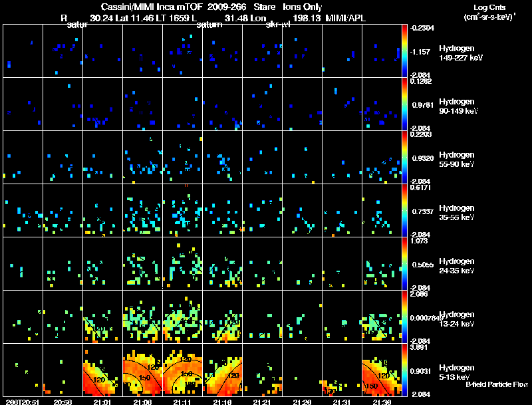The width and height of the screenshot is (532, 405).
Task: Click the colorbar beside Hydrogen 55-90 keV
Action: 404,157
